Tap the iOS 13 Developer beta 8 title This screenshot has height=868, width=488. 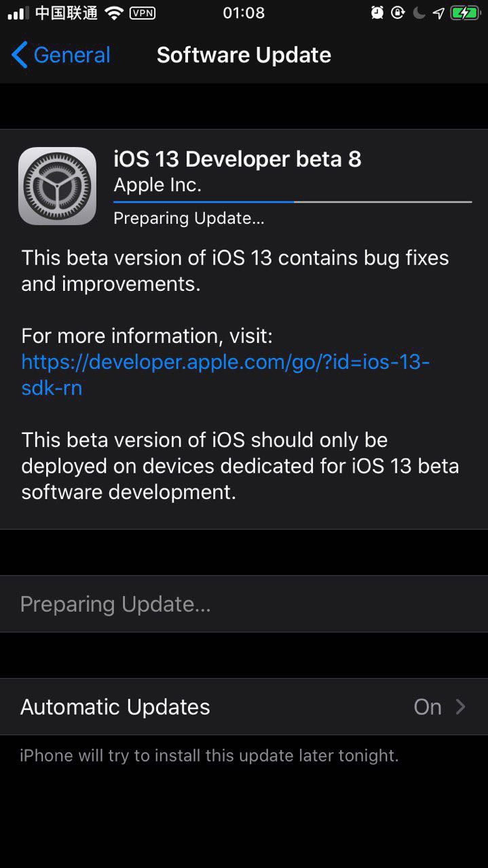(x=238, y=159)
